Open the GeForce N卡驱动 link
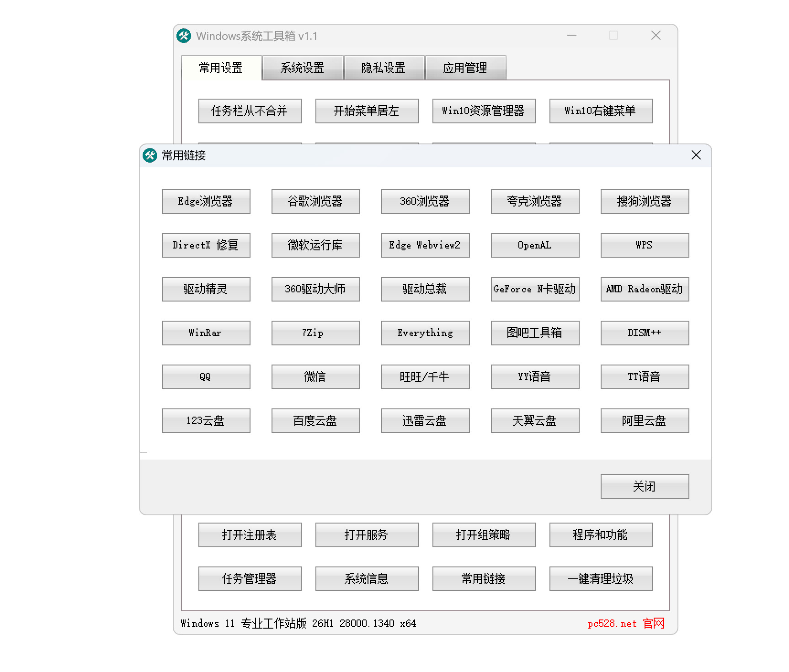789x672 pixels. 534,289
